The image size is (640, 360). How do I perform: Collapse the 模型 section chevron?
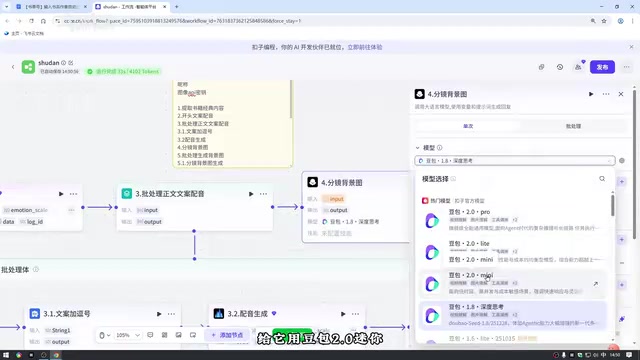418,148
